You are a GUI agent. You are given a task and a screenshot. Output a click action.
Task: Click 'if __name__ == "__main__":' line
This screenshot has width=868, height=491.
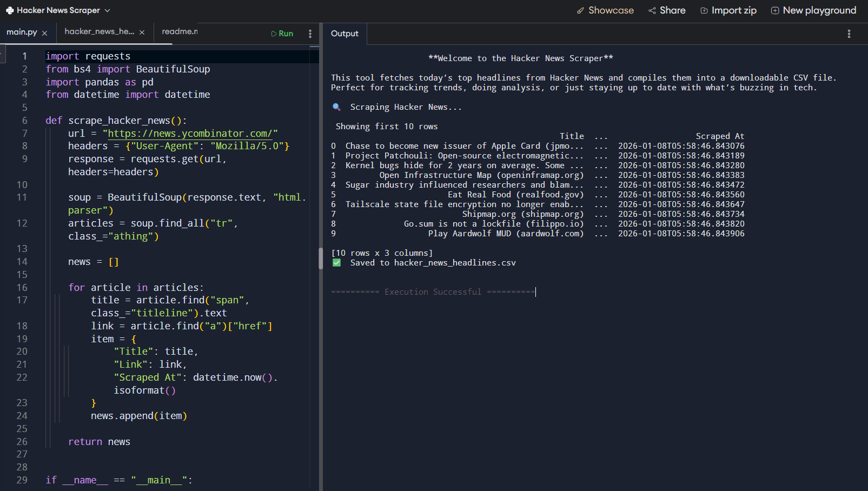(x=119, y=480)
